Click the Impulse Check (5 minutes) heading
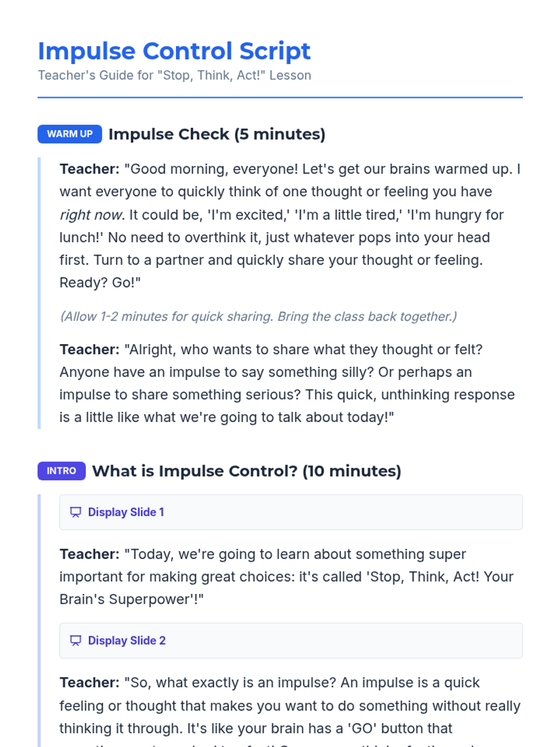Screen dimensions: 560x747 click(x=217, y=134)
